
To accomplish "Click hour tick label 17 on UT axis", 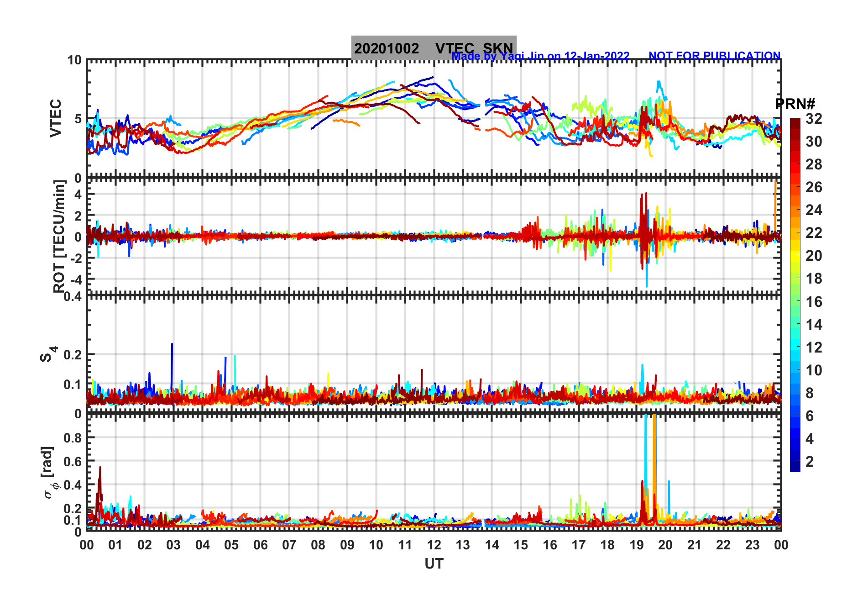I will click(x=579, y=545).
